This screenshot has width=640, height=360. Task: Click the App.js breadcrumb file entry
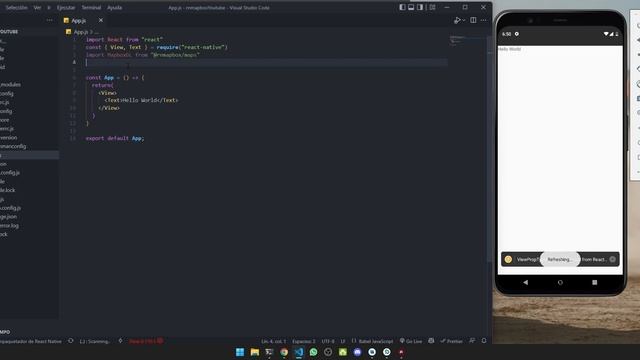pos(80,31)
